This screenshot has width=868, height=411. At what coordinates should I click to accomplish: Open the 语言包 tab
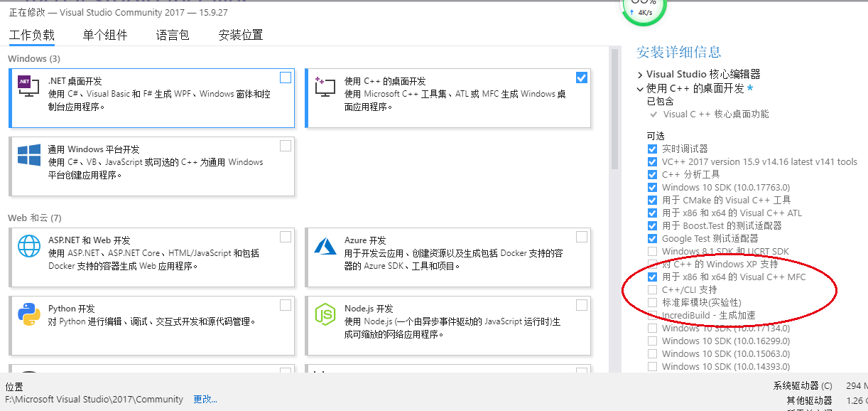click(172, 34)
